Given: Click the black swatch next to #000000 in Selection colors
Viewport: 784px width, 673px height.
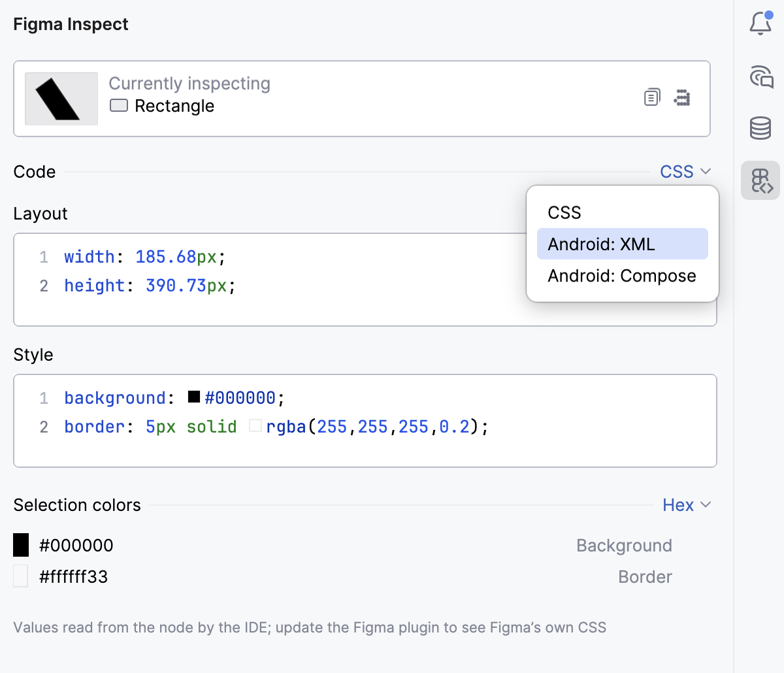Looking at the screenshot, I should [x=21, y=545].
